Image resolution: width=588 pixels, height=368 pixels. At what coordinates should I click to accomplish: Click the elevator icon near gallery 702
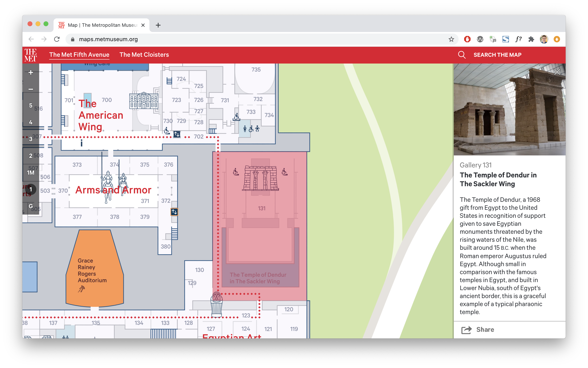(177, 134)
